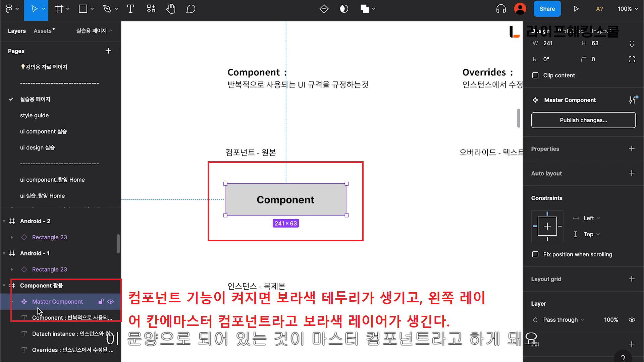Click independent corners icon
This screenshot has width=644, height=362.
coord(632,59)
